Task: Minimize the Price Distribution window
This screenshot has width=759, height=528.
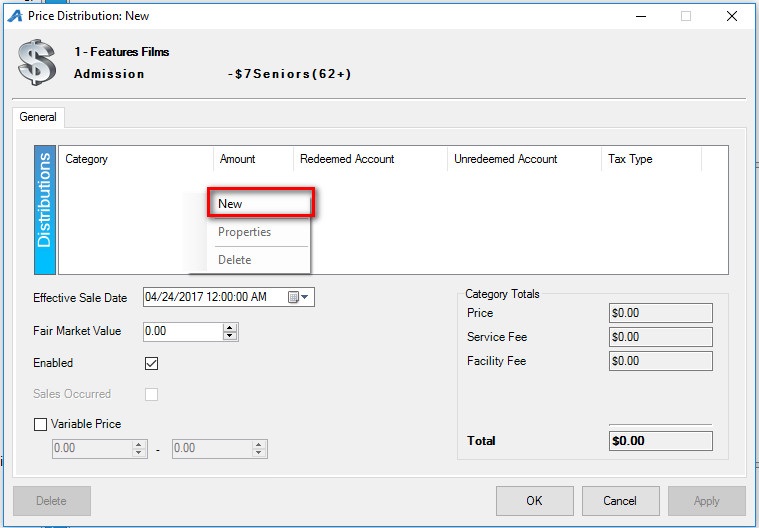Action: coord(641,16)
